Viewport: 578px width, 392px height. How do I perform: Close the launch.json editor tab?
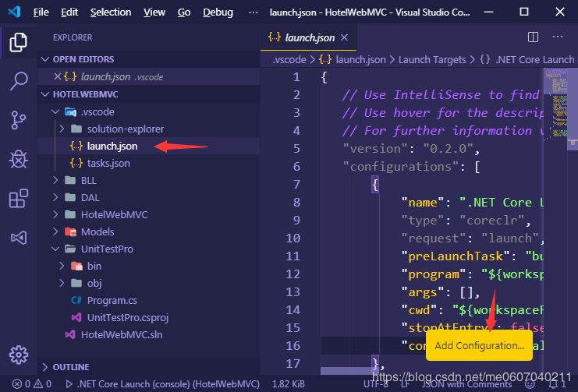[x=344, y=37]
